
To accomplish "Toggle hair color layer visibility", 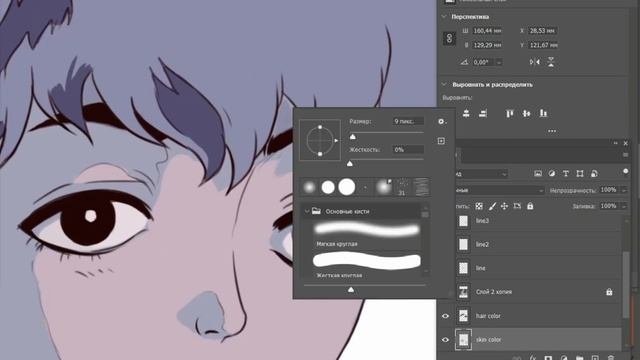I will 445,316.
